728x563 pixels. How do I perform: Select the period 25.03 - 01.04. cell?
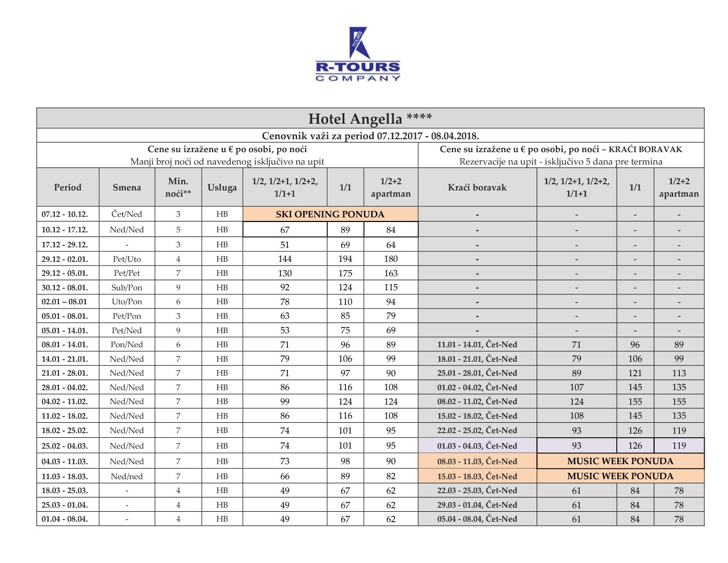point(68,505)
